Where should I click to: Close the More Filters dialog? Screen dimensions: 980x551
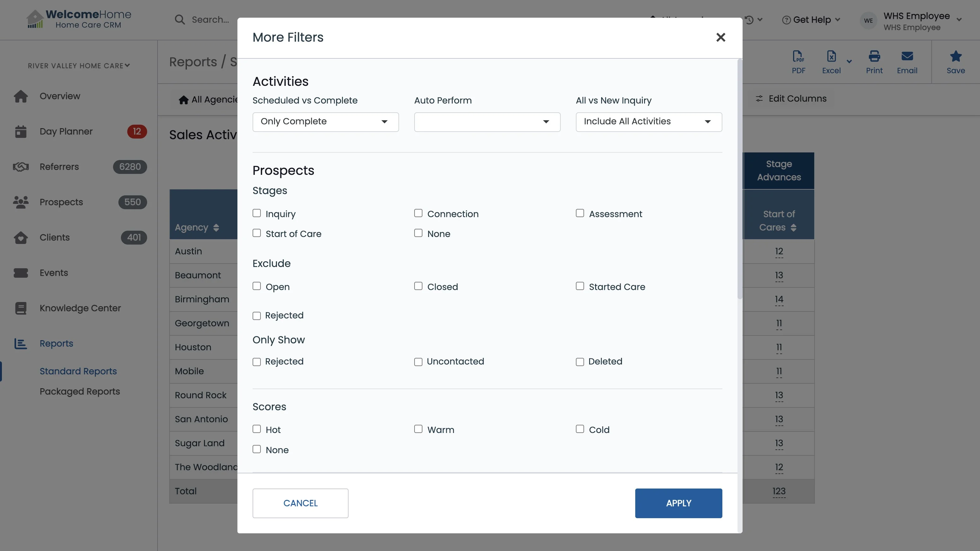click(x=720, y=37)
